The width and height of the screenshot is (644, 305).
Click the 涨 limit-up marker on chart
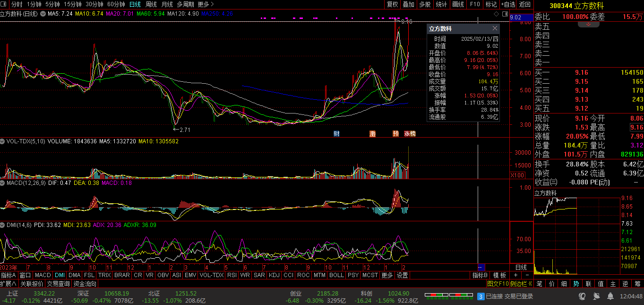pyautogui.click(x=407, y=134)
